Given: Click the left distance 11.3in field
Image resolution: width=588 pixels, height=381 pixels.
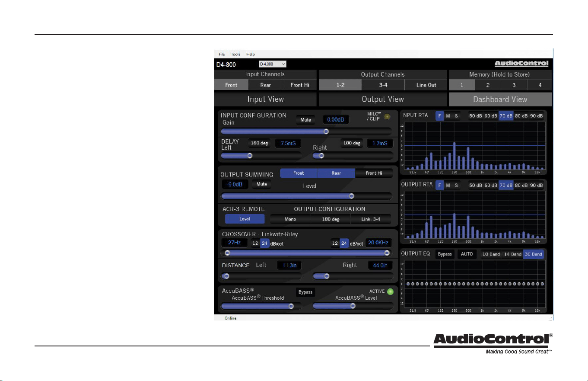Looking at the screenshot, I should (x=289, y=266).
